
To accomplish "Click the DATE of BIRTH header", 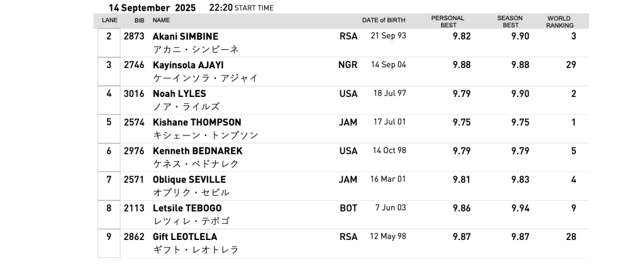I will coord(383,20).
